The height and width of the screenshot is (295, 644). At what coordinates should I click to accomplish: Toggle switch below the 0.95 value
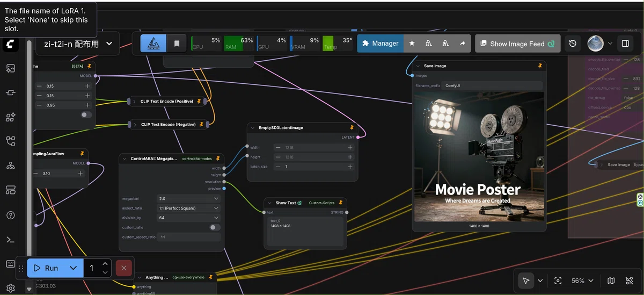[x=86, y=114]
